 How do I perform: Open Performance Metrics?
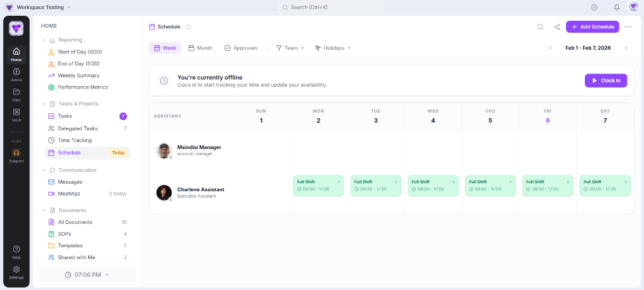point(87,87)
